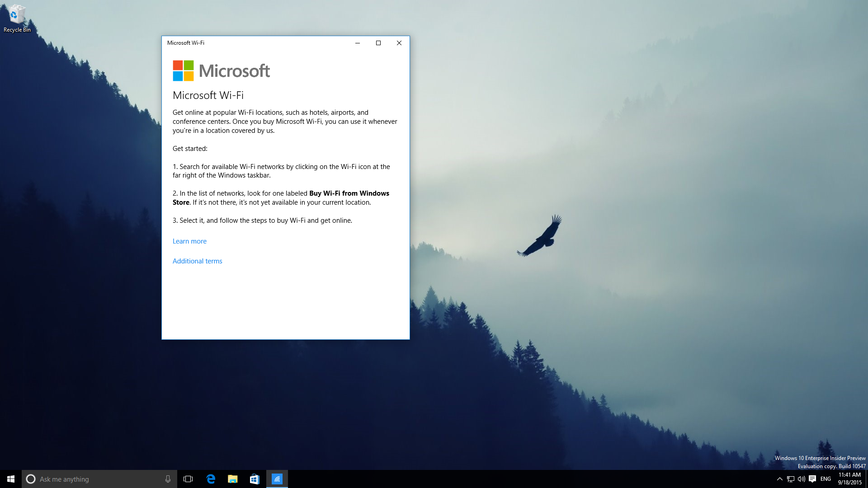Click the Cortana circle icon
The width and height of the screenshot is (868, 488).
tap(31, 479)
